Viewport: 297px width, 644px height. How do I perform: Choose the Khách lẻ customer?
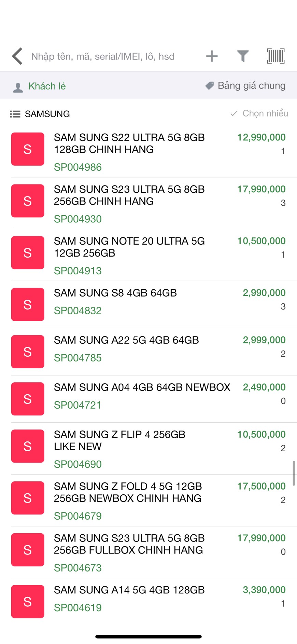click(47, 86)
